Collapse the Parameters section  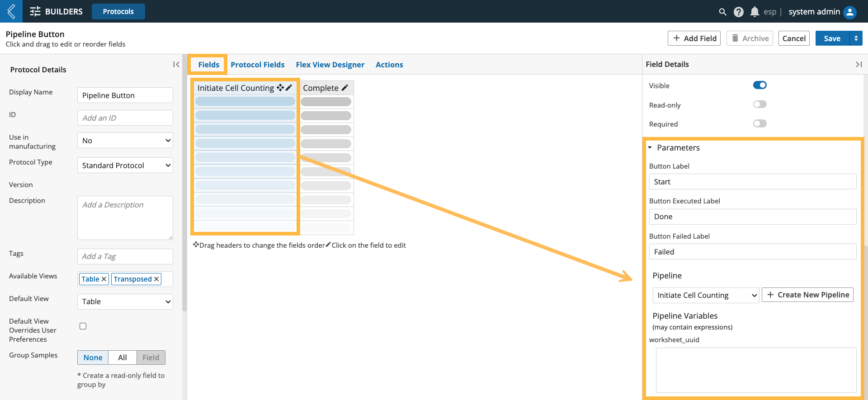pyautogui.click(x=650, y=148)
